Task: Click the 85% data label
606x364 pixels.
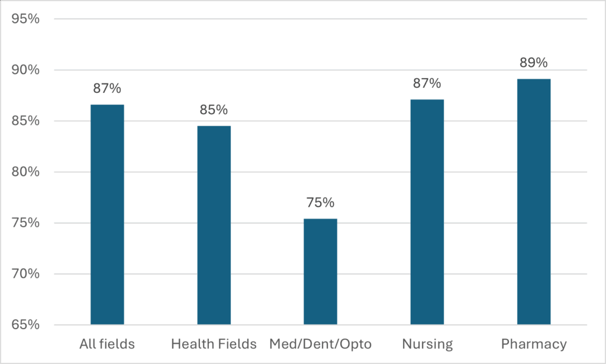Action: 214,110
